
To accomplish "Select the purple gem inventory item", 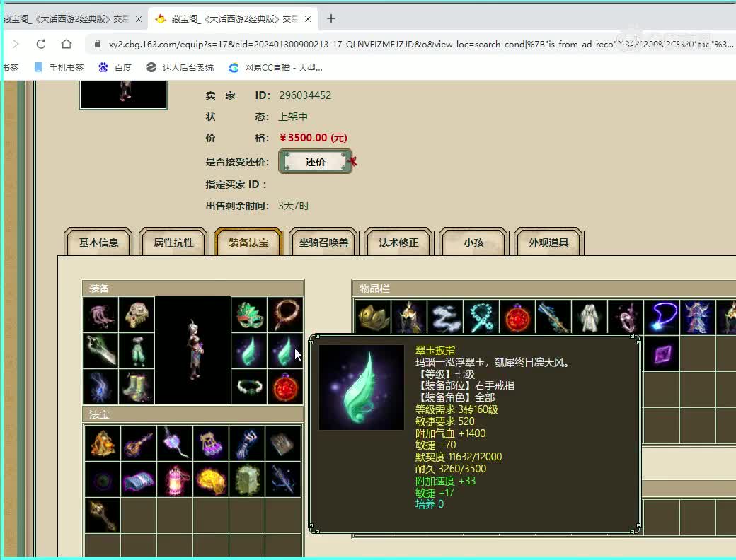I will 662,354.
